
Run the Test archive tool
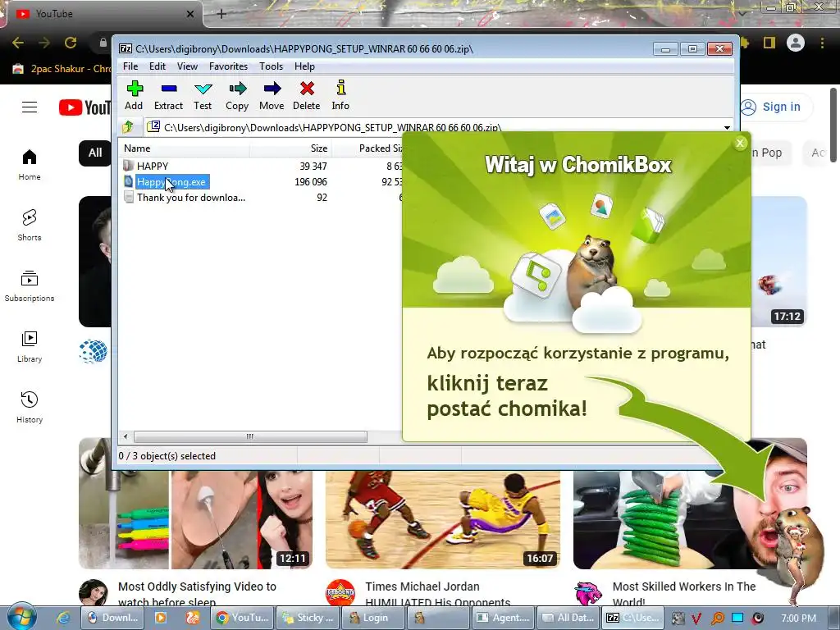203,95
